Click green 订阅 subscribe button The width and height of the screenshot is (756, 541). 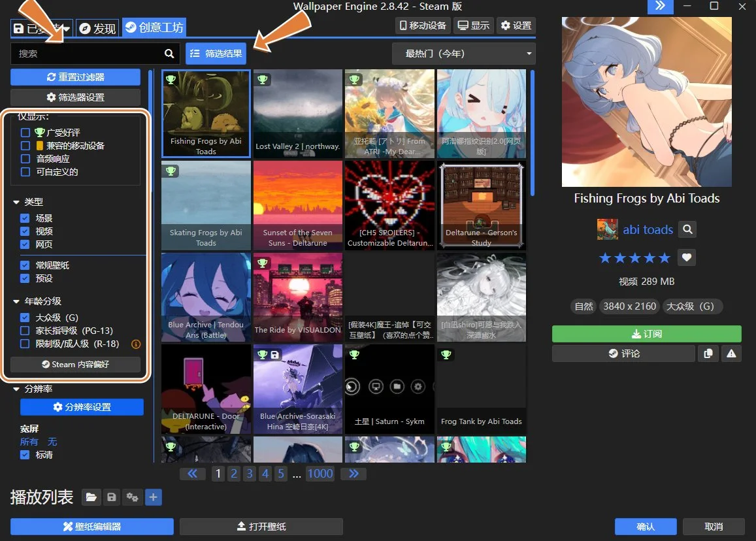(x=647, y=334)
